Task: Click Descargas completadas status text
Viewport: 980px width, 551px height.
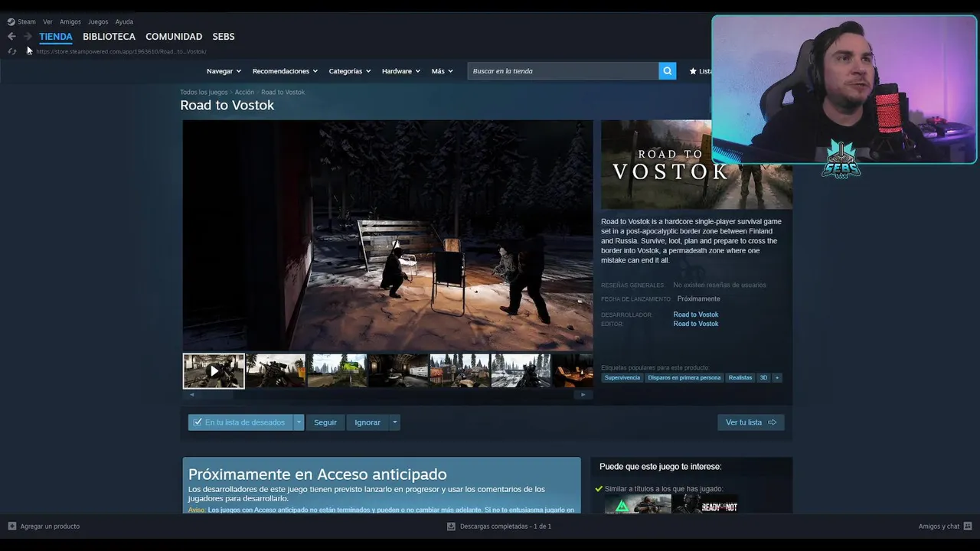Action: (505, 527)
